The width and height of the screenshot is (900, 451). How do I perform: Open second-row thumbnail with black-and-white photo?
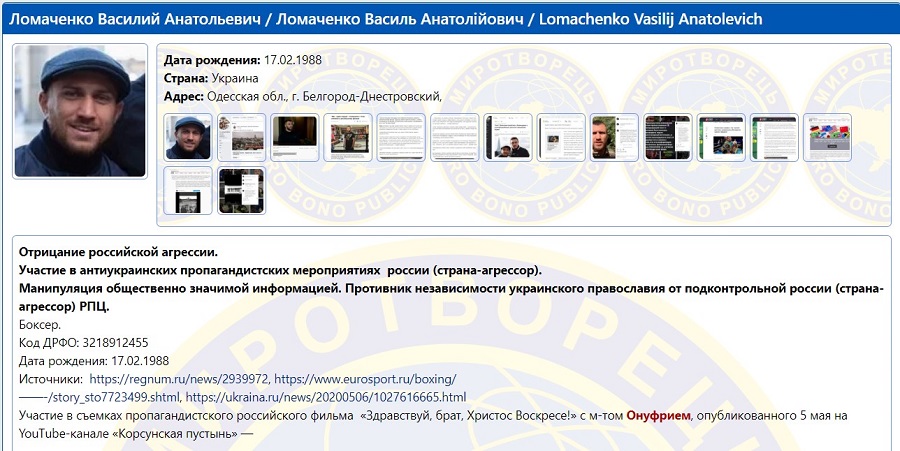click(188, 190)
